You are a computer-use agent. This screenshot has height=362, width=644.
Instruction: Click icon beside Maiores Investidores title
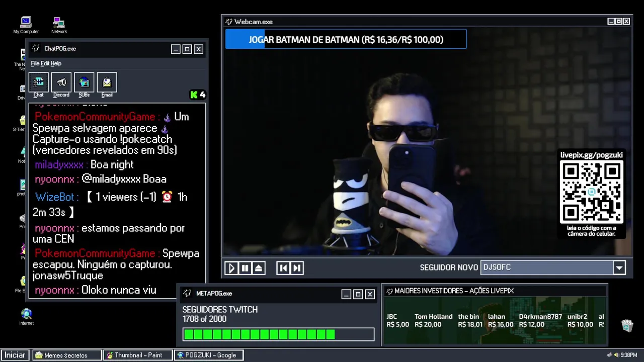[x=389, y=291]
